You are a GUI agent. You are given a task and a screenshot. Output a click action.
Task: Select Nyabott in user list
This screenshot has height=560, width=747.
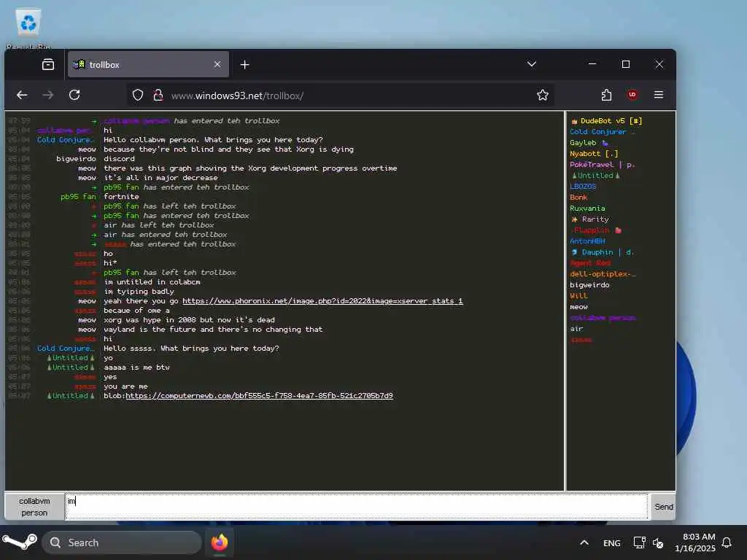coord(594,154)
